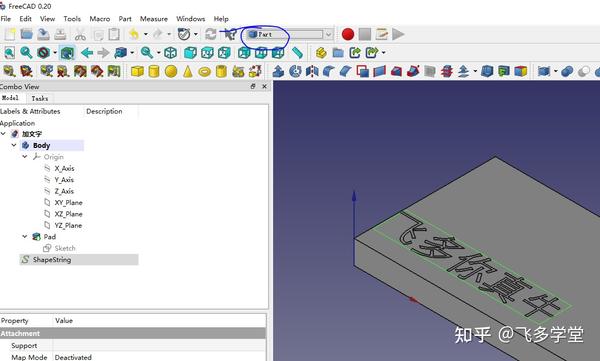Click the Mirror tool icon
This screenshot has height=361, width=600.
(x=312, y=71)
